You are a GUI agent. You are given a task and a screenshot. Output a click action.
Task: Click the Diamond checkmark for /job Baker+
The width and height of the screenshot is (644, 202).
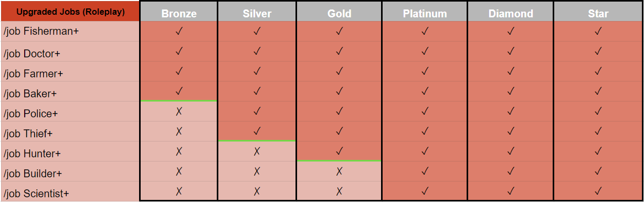point(511,92)
